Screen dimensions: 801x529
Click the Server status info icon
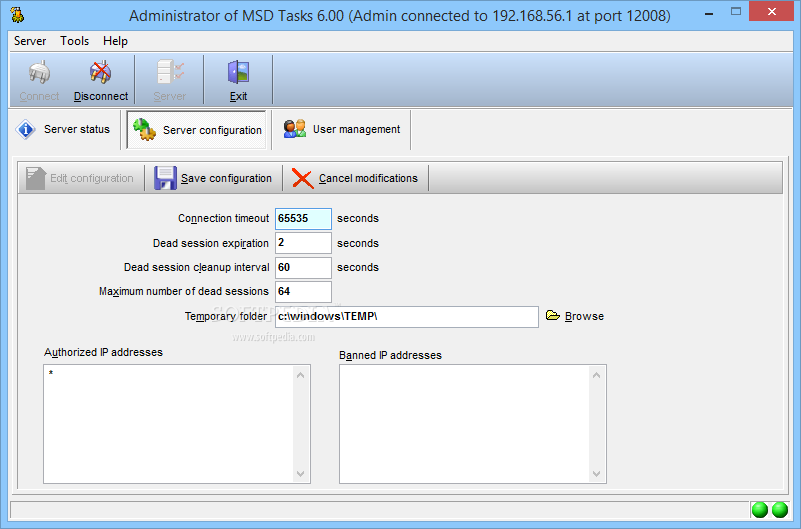[26, 130]
